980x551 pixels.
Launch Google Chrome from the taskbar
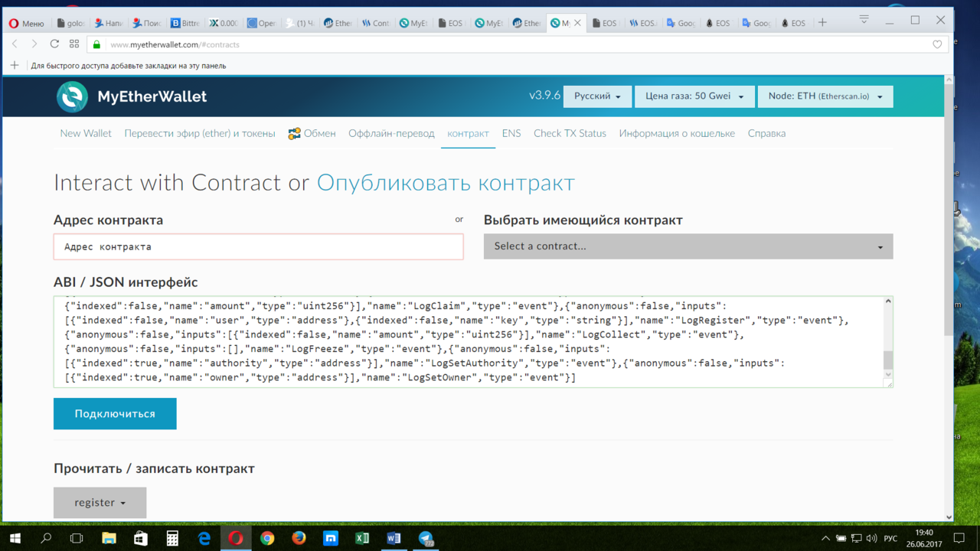click(x=267, y=539)
